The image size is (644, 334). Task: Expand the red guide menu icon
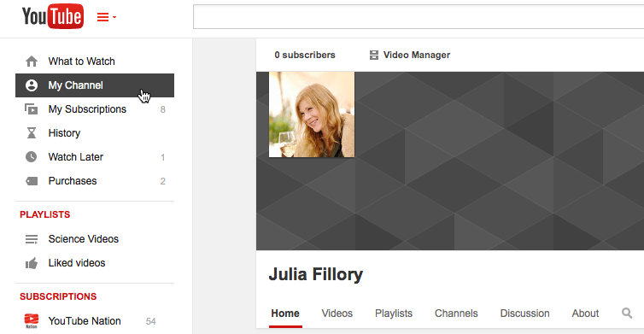coord(107,17)
